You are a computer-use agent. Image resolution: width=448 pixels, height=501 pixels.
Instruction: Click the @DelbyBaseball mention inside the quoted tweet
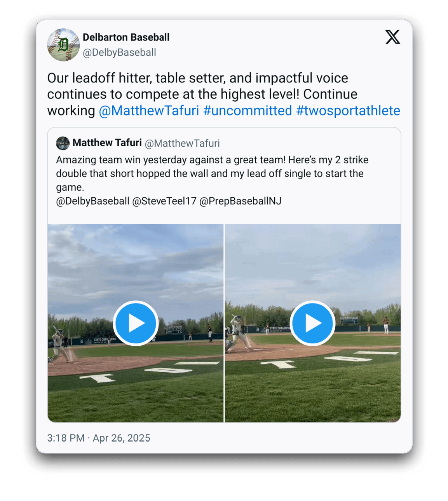pyautogui.click(x=92, y=201)
